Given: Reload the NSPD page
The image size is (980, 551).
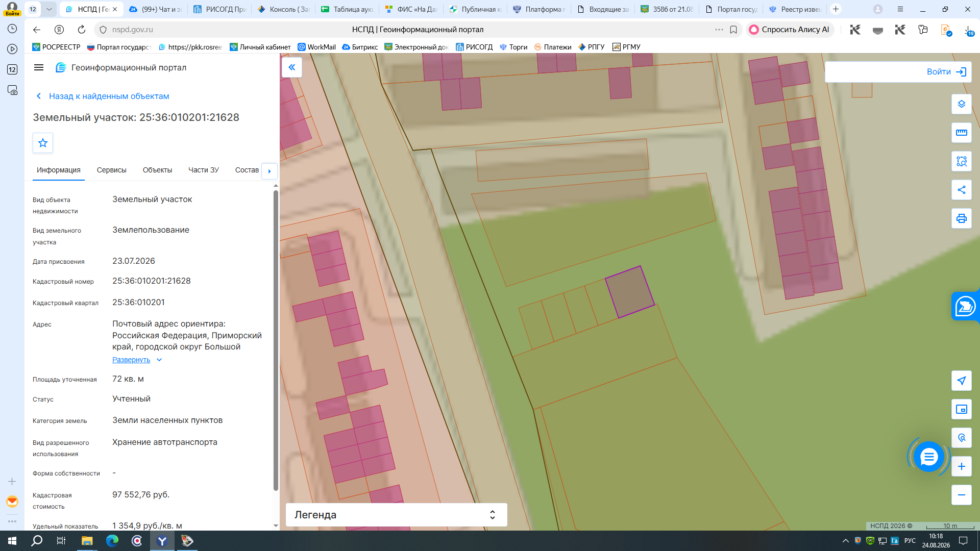Looking at the screenshot, I should [x=81, y=30].
